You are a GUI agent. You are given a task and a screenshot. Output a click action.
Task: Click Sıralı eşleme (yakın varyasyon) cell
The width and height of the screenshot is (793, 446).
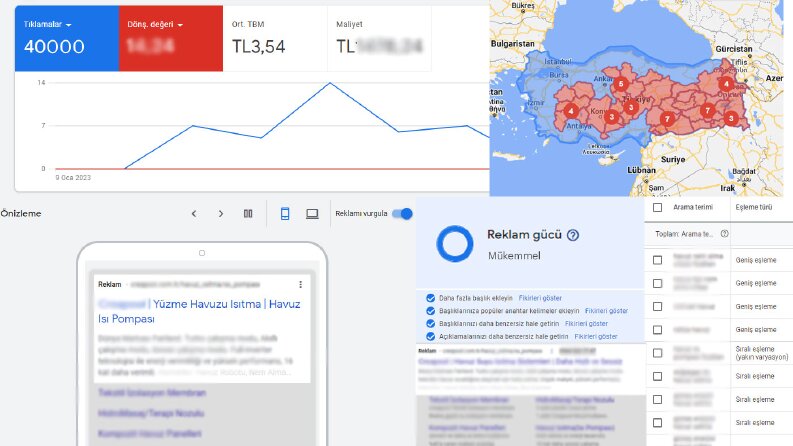(762, 353)
